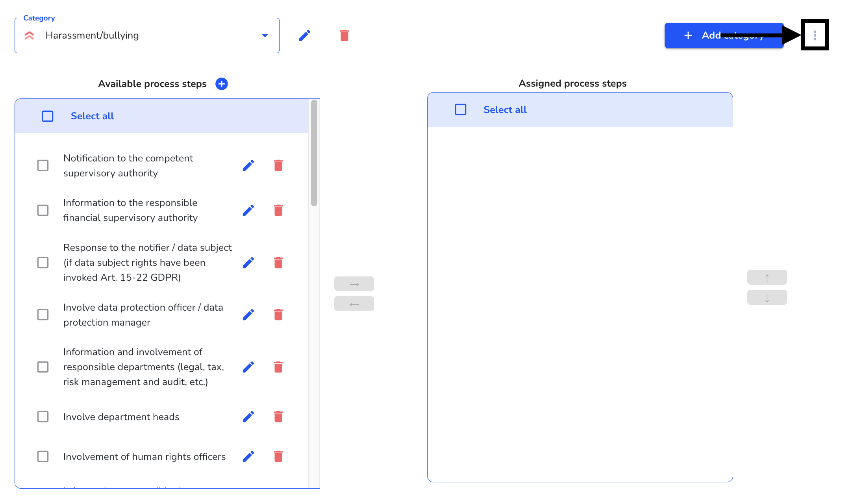
Task: Click the left arrow return icon to unassign steps
Action: [354, 304]
